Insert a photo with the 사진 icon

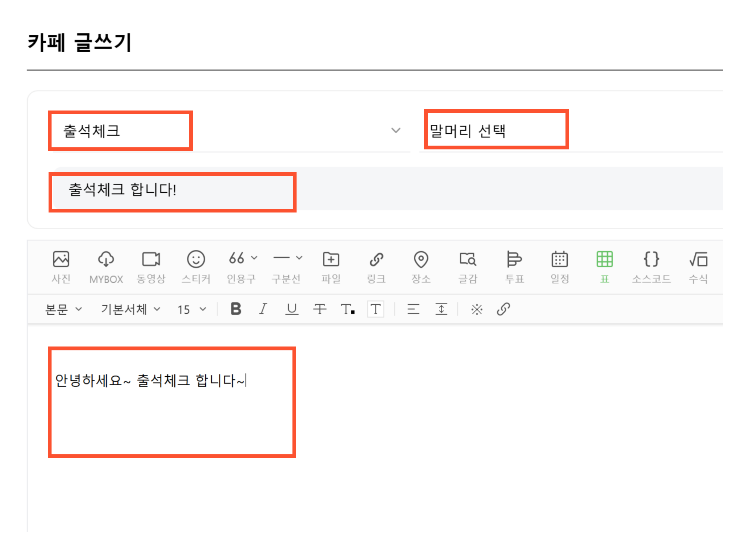[x=61, y=267]
